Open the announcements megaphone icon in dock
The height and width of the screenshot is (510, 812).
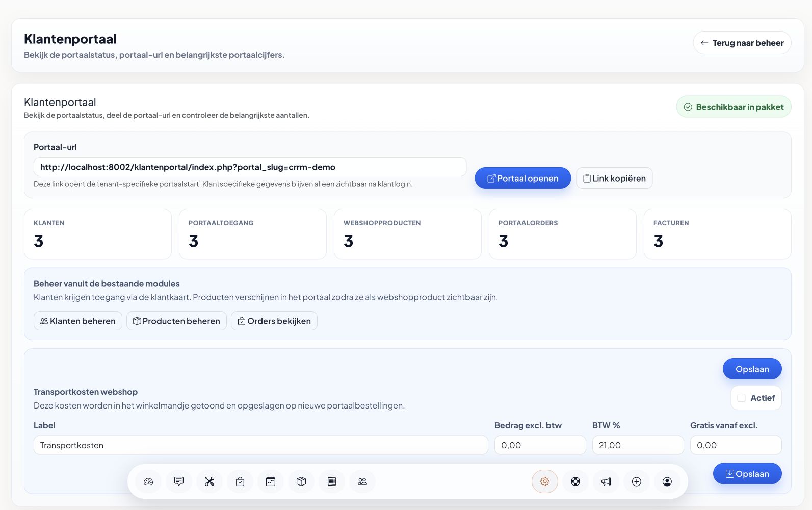(606, 481)
